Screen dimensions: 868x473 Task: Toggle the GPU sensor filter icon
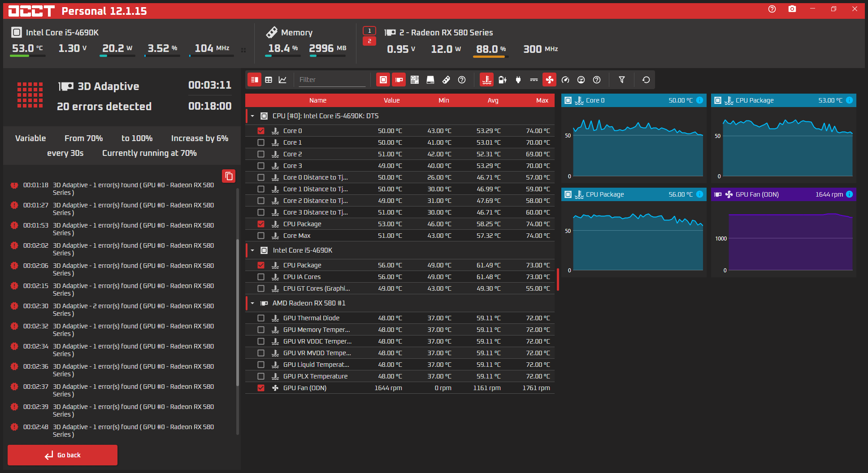tap(399, 80)
